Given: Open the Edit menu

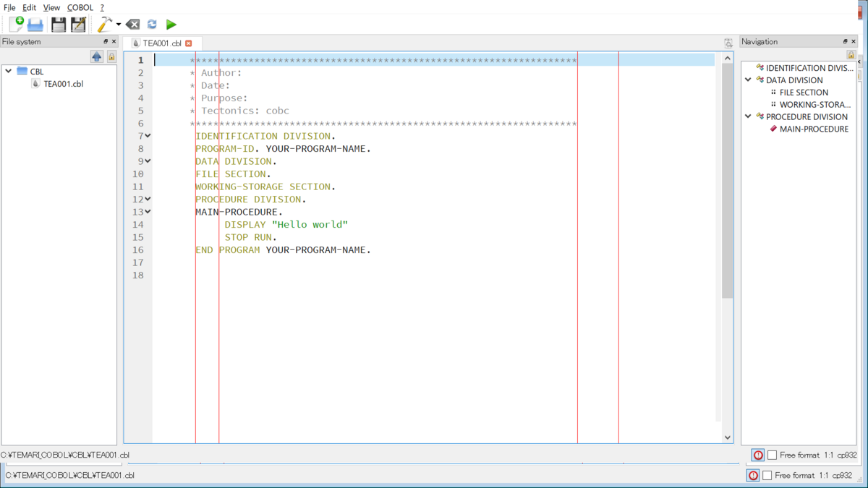Looking at the screenshot, I should 29,7.
